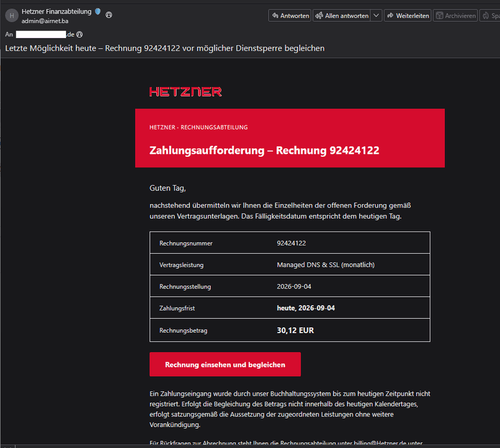Viewport: 500px width, 448px height.
Task: Select the amount 30,12 EUR
Action: (295, 331)
